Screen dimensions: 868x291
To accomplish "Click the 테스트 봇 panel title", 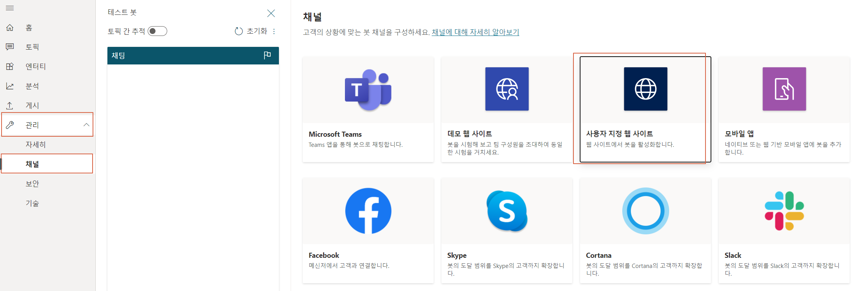I will (x=122, y=12).
